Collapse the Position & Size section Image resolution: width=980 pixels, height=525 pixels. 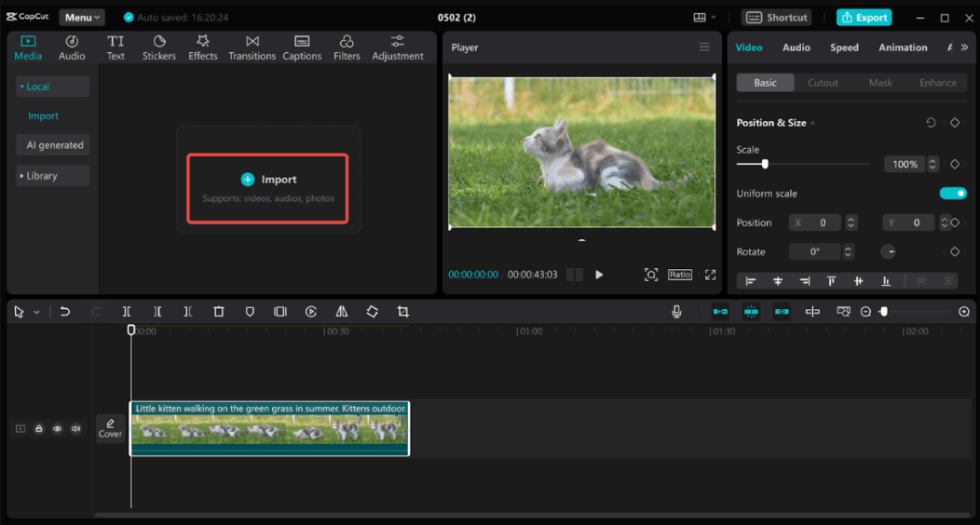click(x=812, y=123)
